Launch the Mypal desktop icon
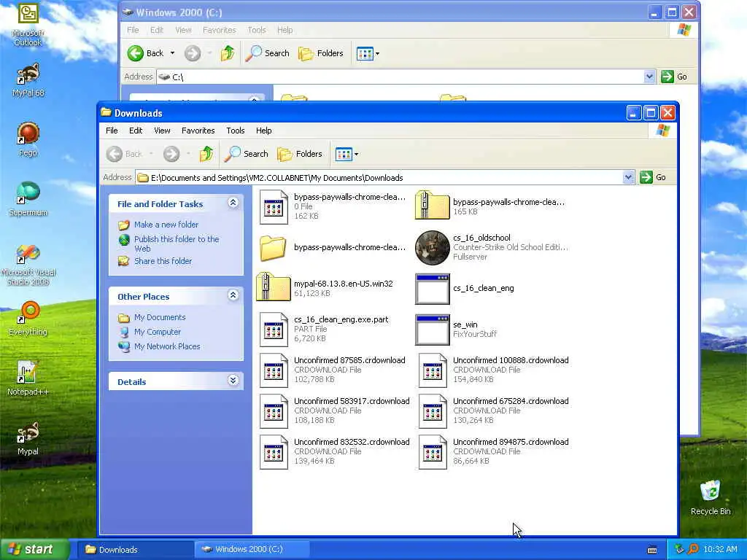The height and width of the screenshot is (560, 747). tap(28, 438)
